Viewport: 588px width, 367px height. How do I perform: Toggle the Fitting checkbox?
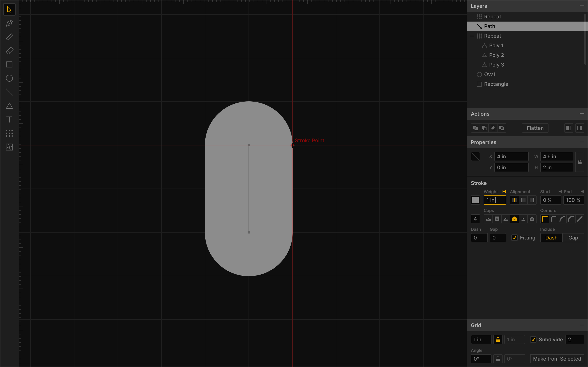tap(514, 238)
